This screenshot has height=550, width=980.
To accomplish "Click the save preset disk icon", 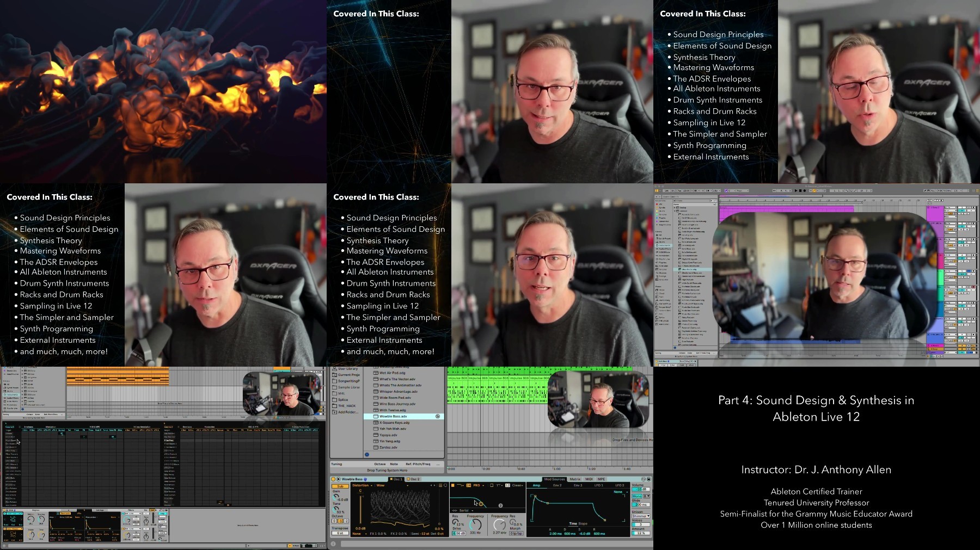I will 648,479.
